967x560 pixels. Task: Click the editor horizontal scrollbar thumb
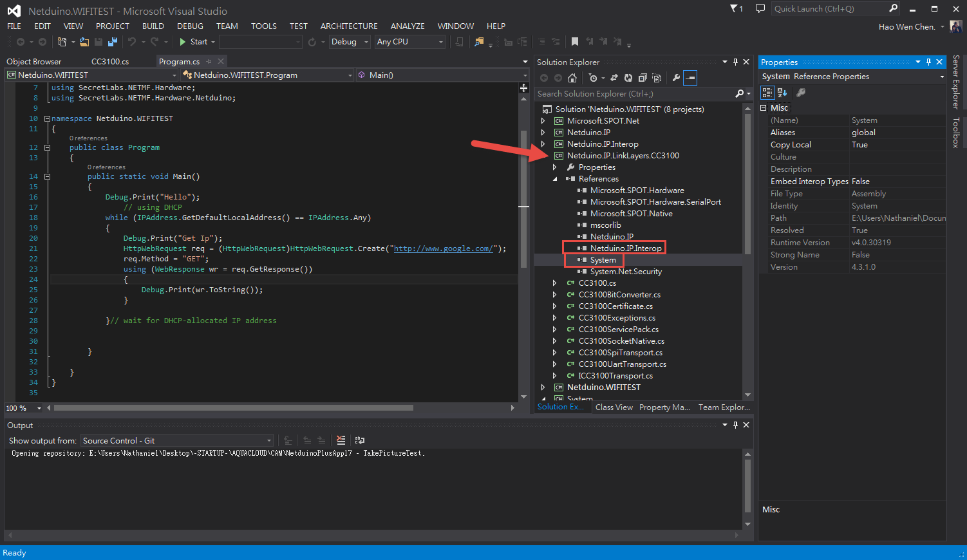pos(234,408)
